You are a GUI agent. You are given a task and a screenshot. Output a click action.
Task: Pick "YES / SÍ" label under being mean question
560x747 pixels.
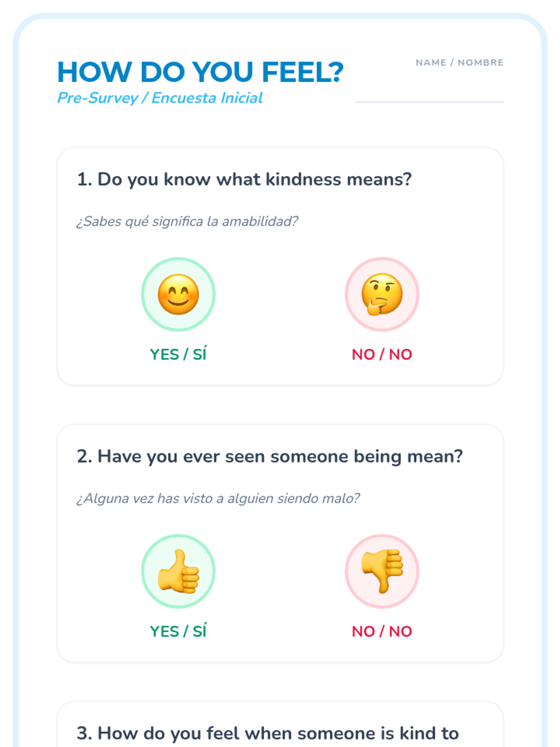tap(178, 631)
